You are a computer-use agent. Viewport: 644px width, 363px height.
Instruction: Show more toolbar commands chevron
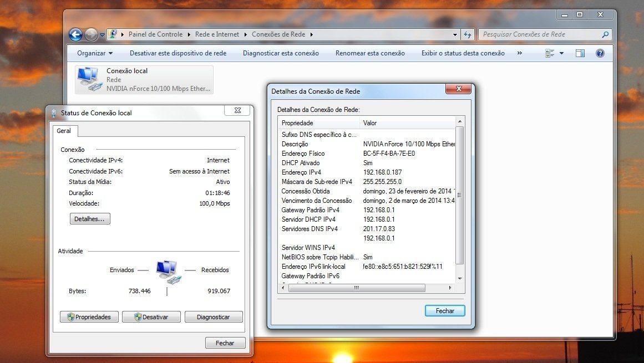pos(520,53)
